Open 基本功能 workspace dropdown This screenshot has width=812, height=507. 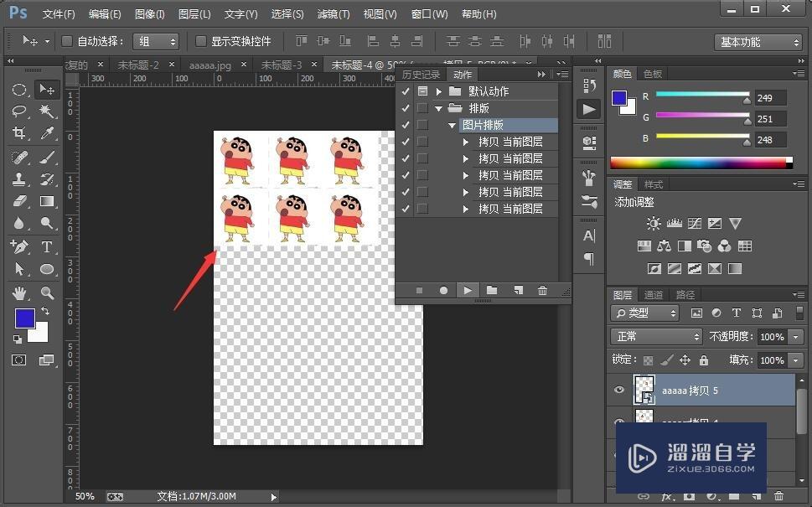click(x=758, y=43)
